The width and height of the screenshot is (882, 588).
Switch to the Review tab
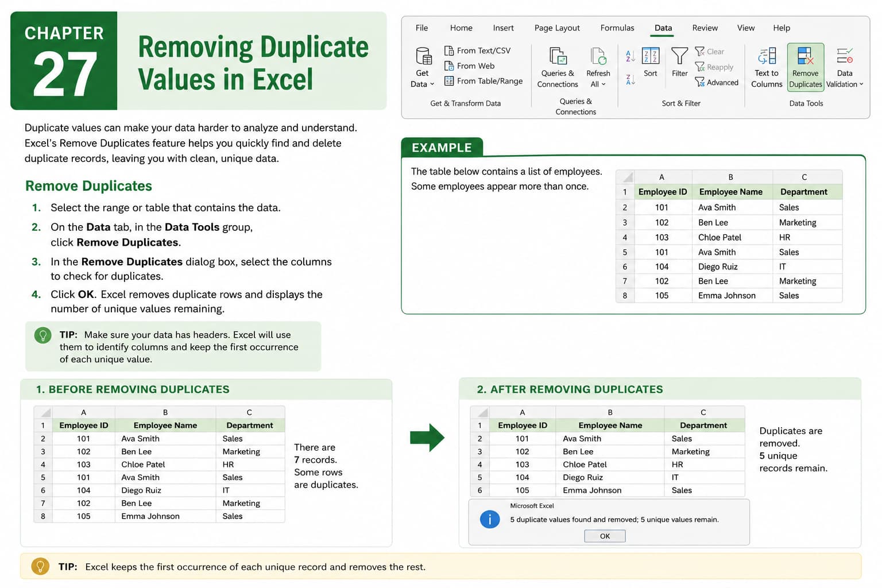pyautogui.click(x=705, y=28)
